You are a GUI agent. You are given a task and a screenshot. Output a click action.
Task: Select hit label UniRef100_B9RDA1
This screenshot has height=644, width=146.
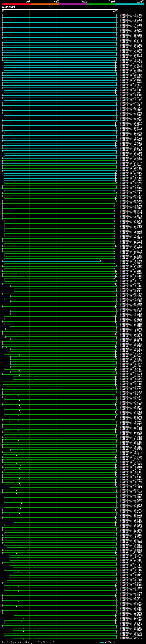pyautogui.click(x=131, y=45)
